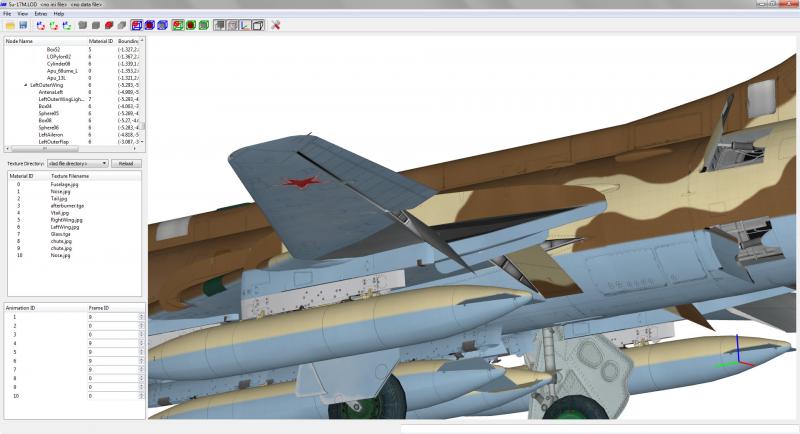The height and width of the screenshot is (434, 800).
Task: Click the solid red cube toolbar icon
Action: pyautogui.click(x=109, y=25)
